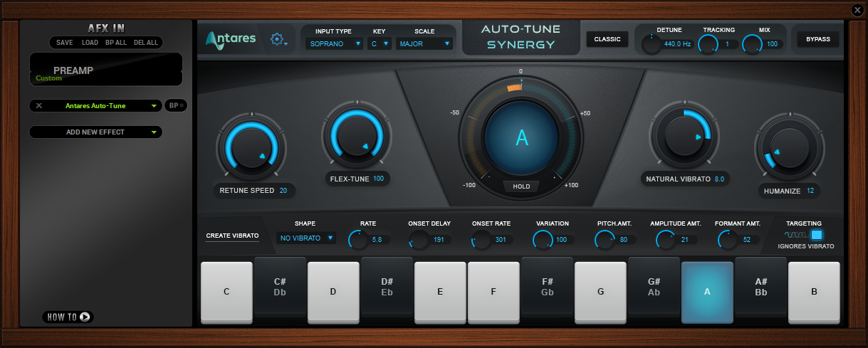The width and height of the screenshot is (868, 348).
Task: Click the Onset Delay value 191
Action: pos(439,240)
